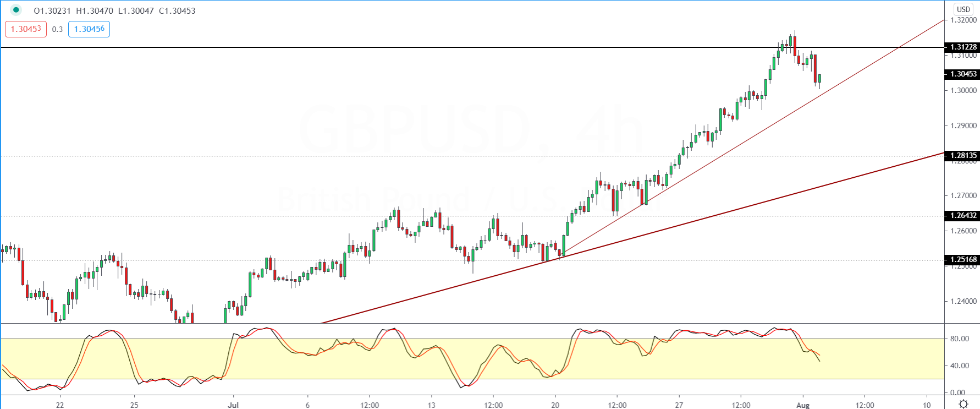Select the 1.26432 price level label
980x409 pixels.
[x=963, y=215]
